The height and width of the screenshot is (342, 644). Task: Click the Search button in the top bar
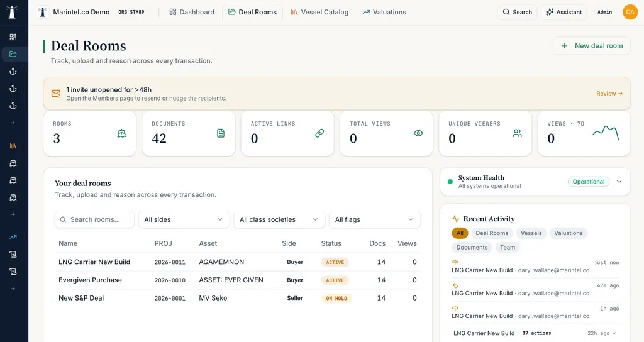(517, 13)
